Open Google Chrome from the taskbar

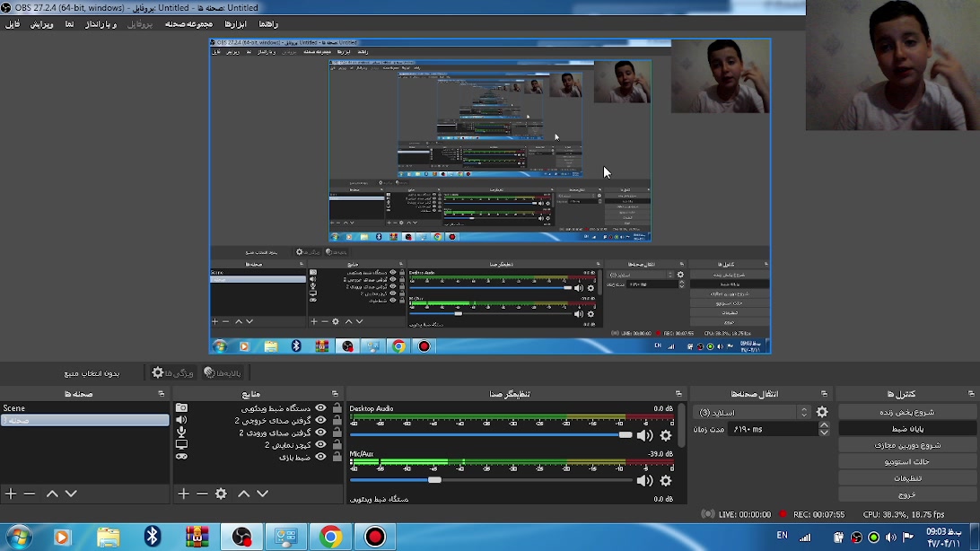click(x=331, y=537)
